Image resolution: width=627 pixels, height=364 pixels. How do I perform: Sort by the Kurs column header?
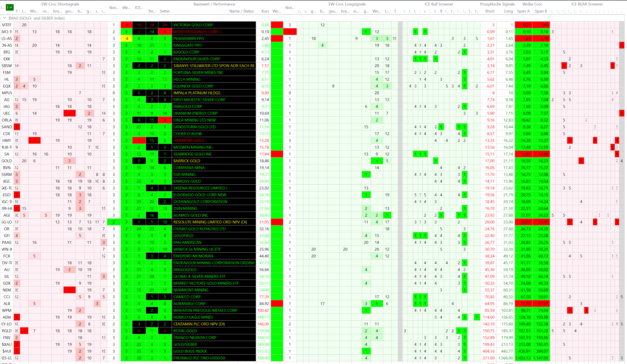pos(265,11)
